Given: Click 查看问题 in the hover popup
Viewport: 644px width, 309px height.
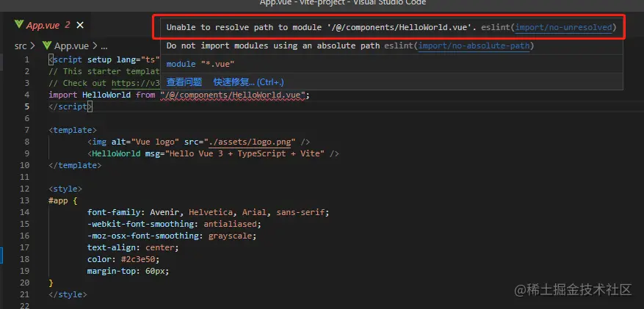Looking at the screenshot, I should [184, 81].
